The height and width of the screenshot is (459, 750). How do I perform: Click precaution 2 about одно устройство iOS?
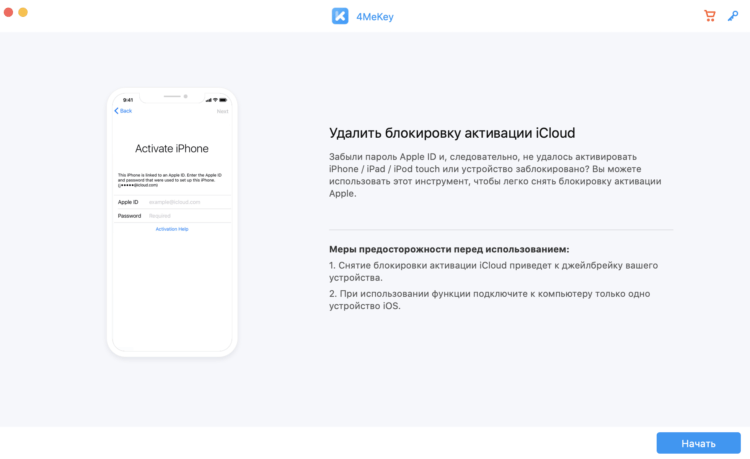point(489,300)
